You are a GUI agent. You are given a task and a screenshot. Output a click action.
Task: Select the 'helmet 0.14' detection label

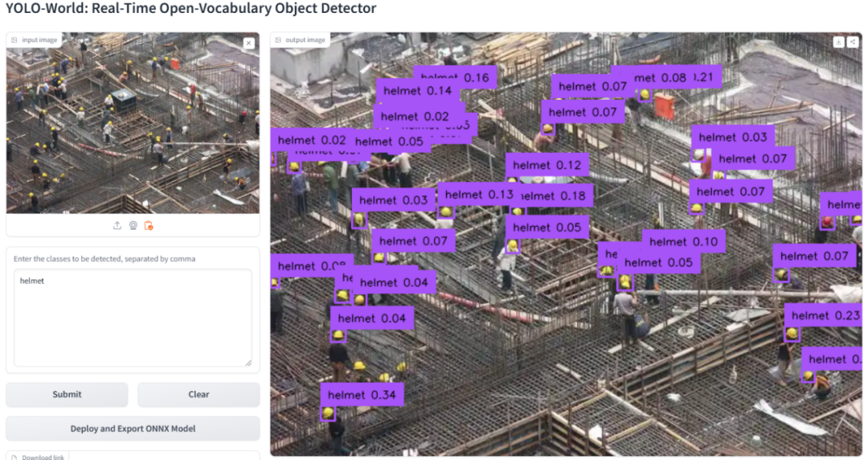(x=417, y=91)
